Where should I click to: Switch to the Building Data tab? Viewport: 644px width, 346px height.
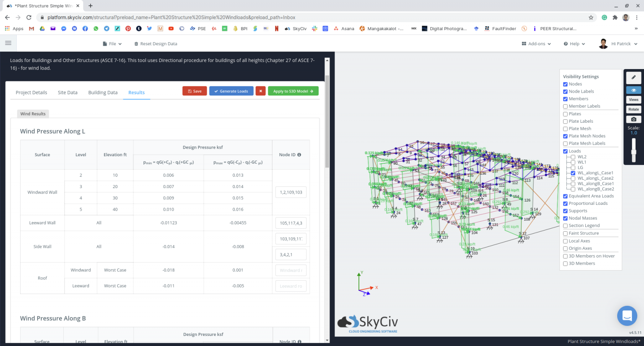pyautogui.click(x=103, y=93)
